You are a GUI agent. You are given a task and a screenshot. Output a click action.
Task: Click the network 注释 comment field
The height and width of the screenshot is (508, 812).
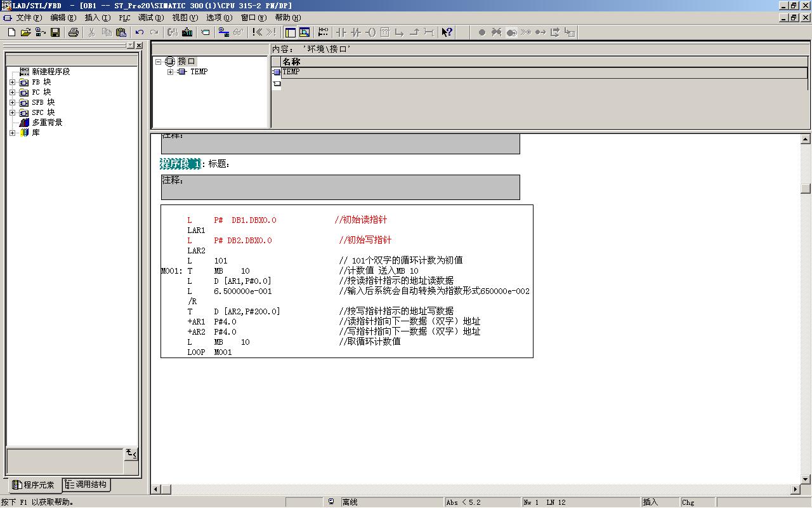pos(340,187)
